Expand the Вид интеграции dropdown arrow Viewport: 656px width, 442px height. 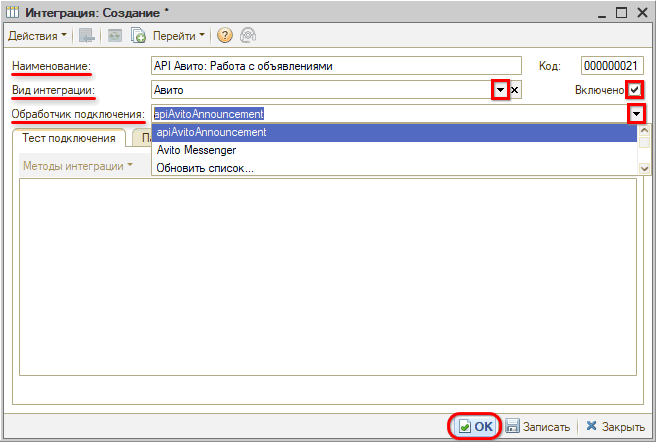[500, 90]
